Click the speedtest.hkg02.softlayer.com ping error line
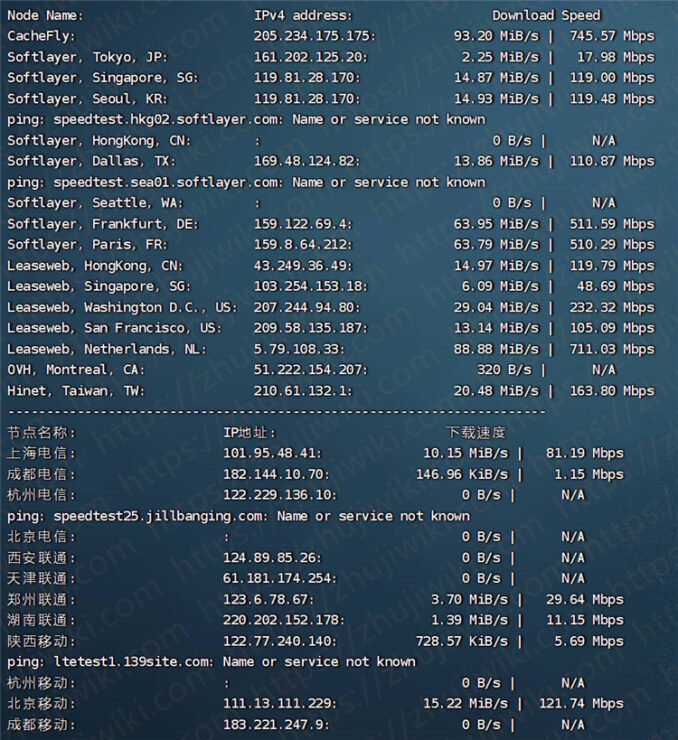This screenshot has width=678, height=740. [246, 120]
